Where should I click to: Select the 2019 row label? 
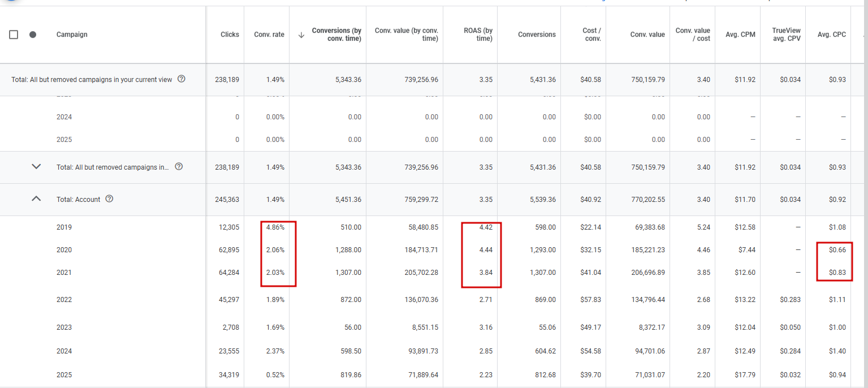coord(64,227)
